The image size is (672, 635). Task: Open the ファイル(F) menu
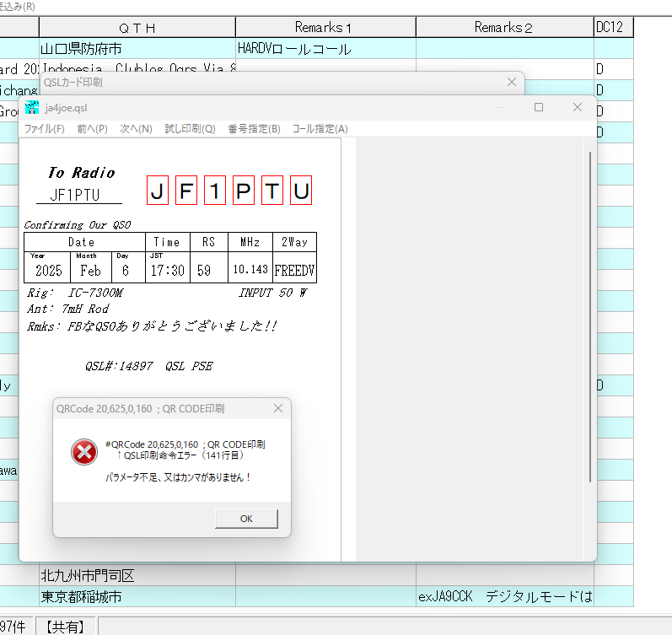click(44, 129)
